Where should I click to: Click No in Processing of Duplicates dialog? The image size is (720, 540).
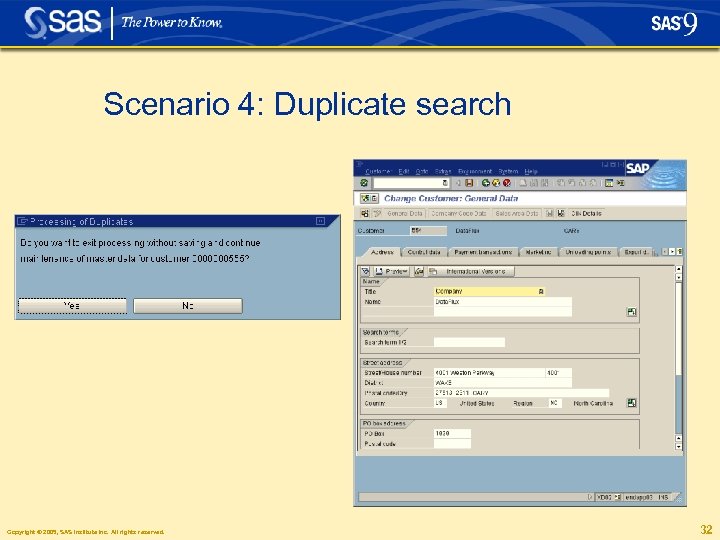pyautogui.click(x=188, y=306)
